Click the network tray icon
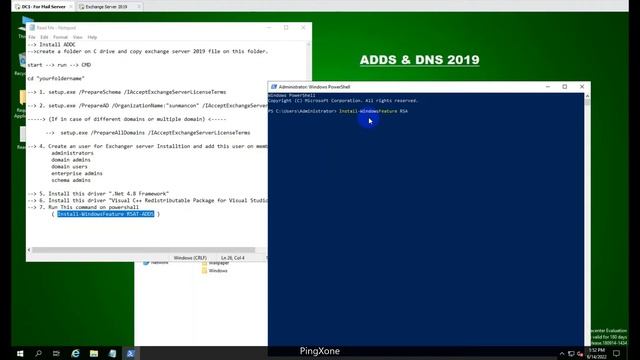Screen dimensions: 640x360 coord(571,354)
